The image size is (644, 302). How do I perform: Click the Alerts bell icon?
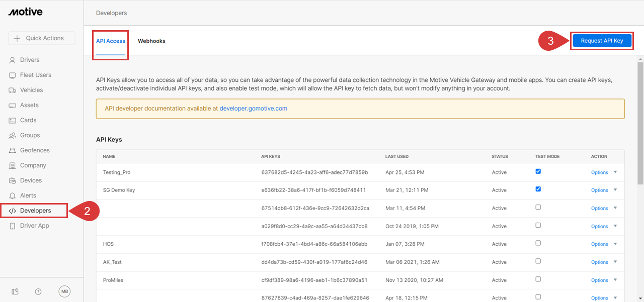(x=13, y=196)
